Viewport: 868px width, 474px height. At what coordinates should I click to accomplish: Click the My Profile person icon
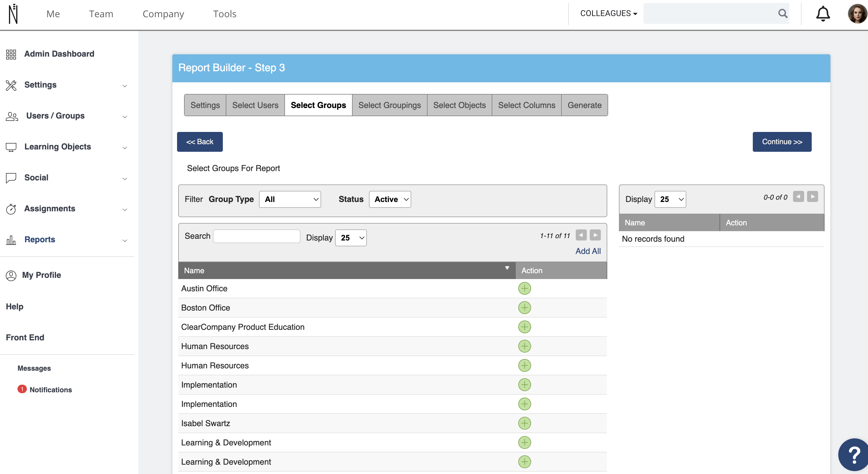click(11, 276)
